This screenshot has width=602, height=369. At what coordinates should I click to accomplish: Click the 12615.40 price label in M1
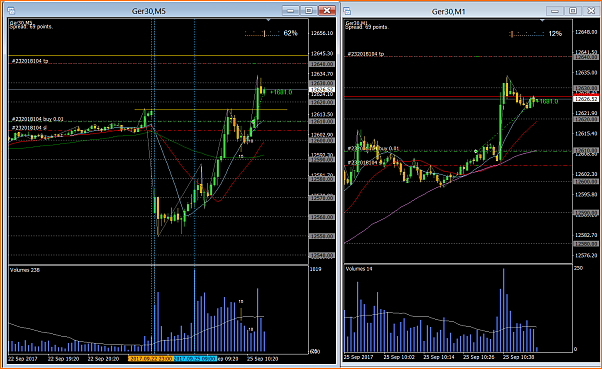[x=586, y=133]
